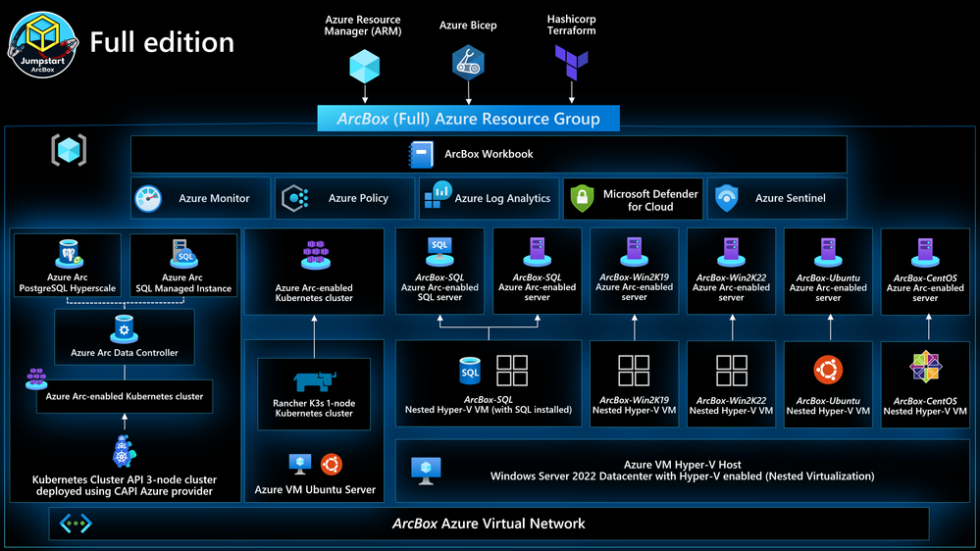Click the Hashicorp Terraform logo icon
This screenshot has width=980, height=551.
(571, 63)
